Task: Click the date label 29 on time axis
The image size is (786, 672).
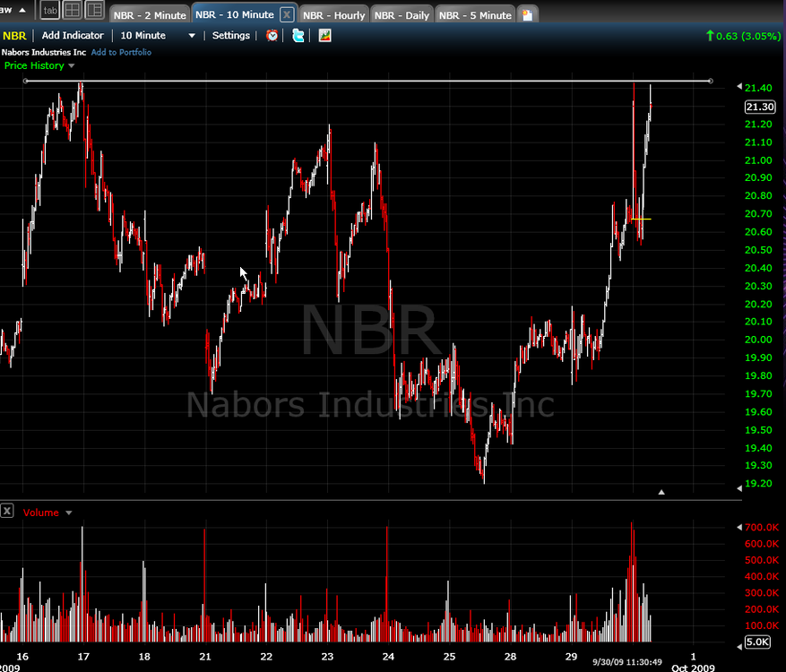Action: [x=571, y=657]
